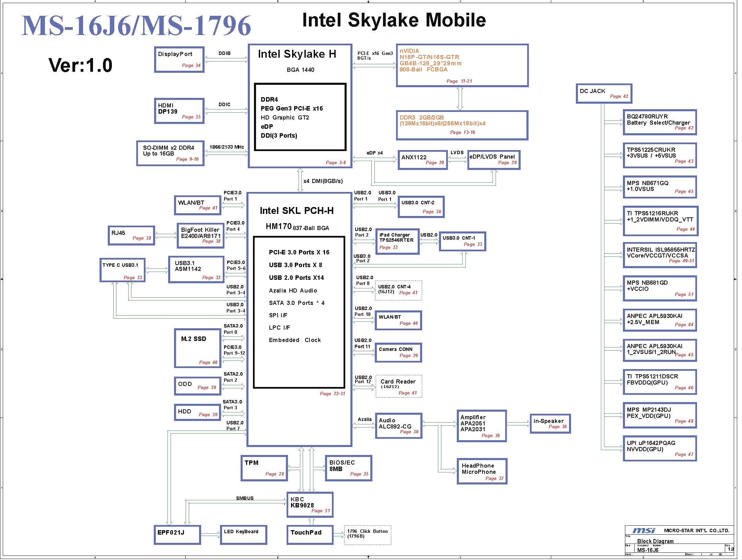
Task: Select the SMBUS bus label
Action: 245,498
